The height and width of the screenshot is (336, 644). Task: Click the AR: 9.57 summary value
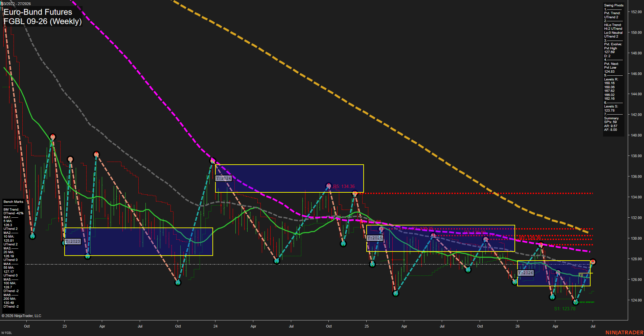[611, 126]
